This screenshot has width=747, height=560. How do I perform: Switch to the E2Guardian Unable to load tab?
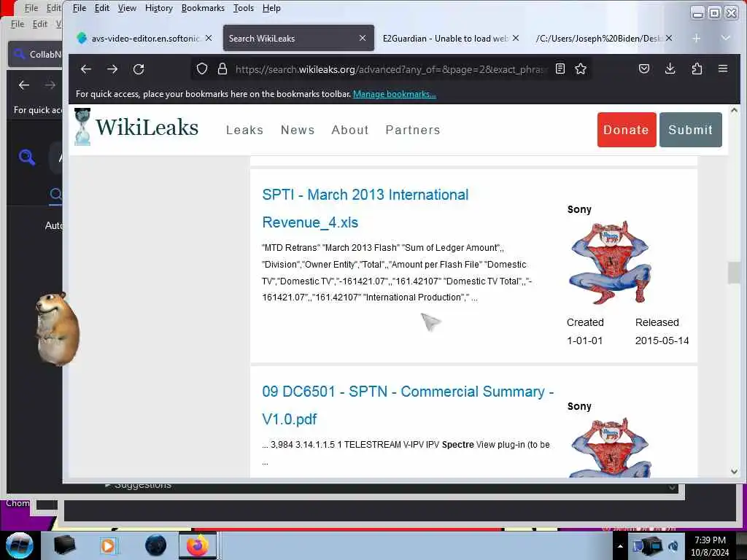coord(446,38)
